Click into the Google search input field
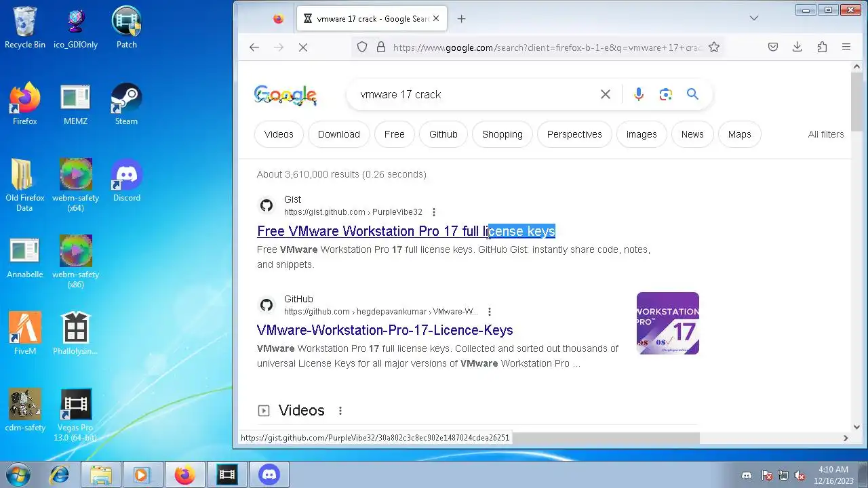This screenshot has width=868, height=488. (475, 94)
